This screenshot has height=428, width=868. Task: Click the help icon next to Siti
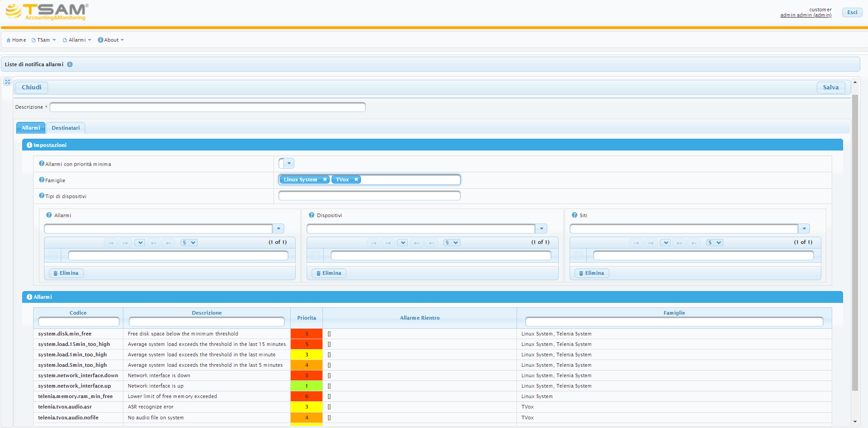pos(575,215)
